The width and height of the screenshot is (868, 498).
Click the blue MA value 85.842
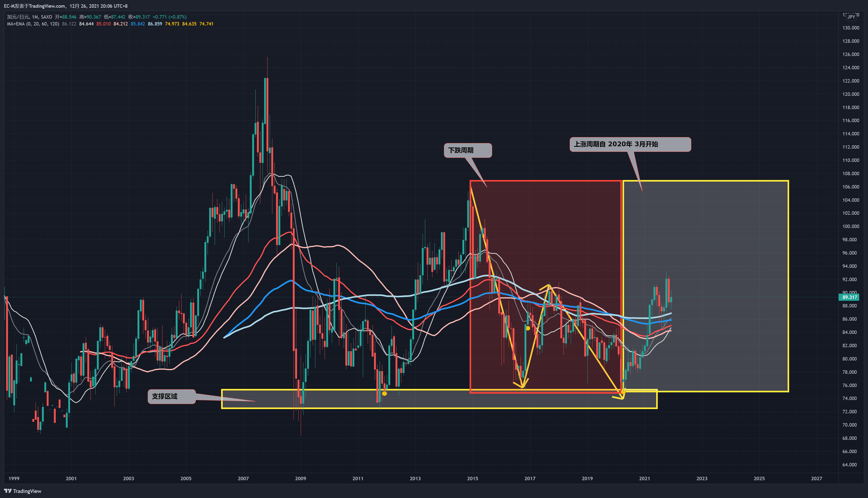[138, 24]
